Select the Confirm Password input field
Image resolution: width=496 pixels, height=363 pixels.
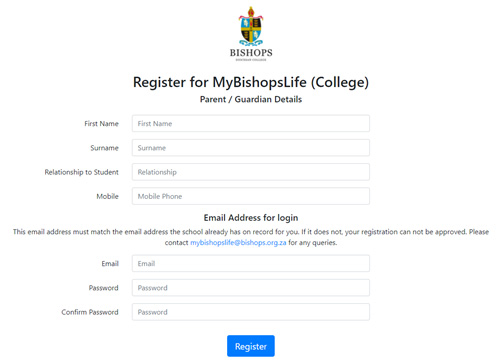(x=251, y=312)
